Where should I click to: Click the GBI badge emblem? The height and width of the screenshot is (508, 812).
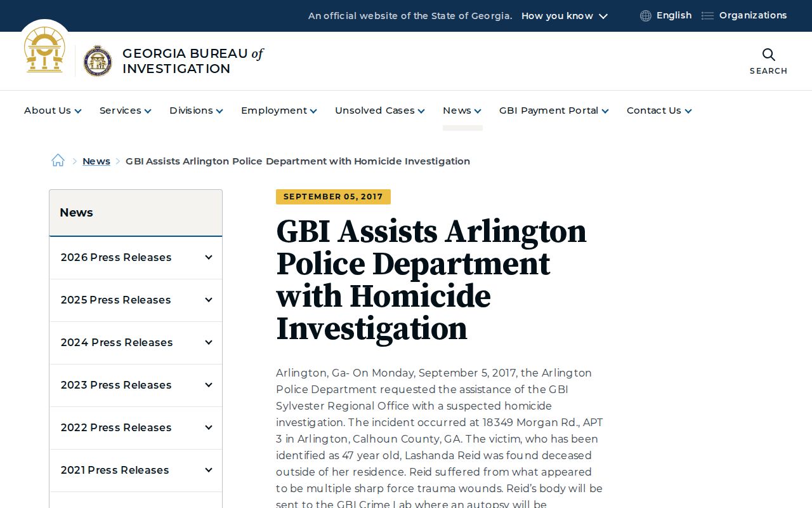(x=98, y=61)
